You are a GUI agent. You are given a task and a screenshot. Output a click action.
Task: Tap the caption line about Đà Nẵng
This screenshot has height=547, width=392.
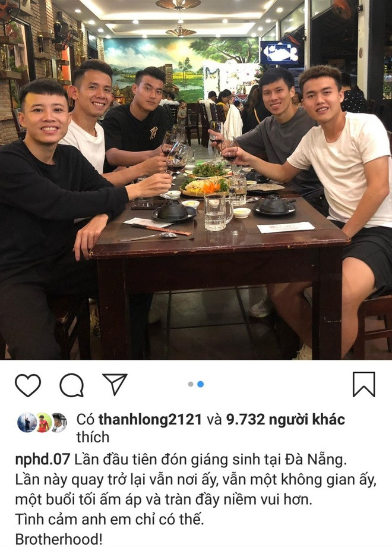[211, 460]
